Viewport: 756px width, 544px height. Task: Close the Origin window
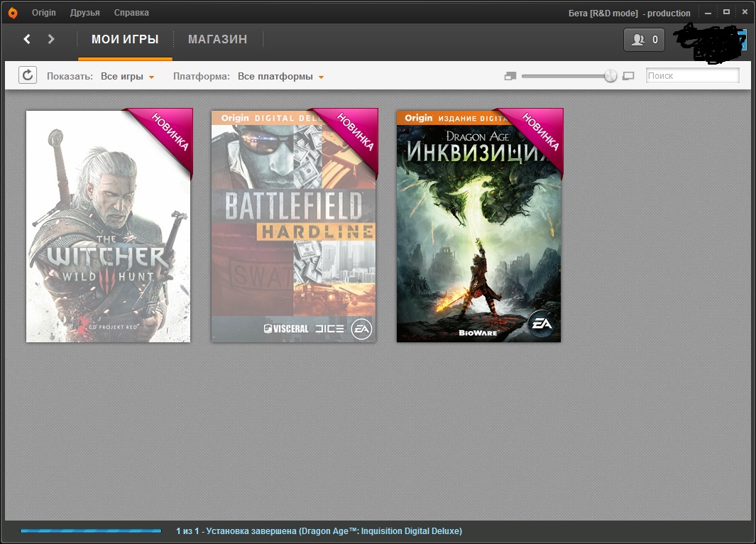745,12
